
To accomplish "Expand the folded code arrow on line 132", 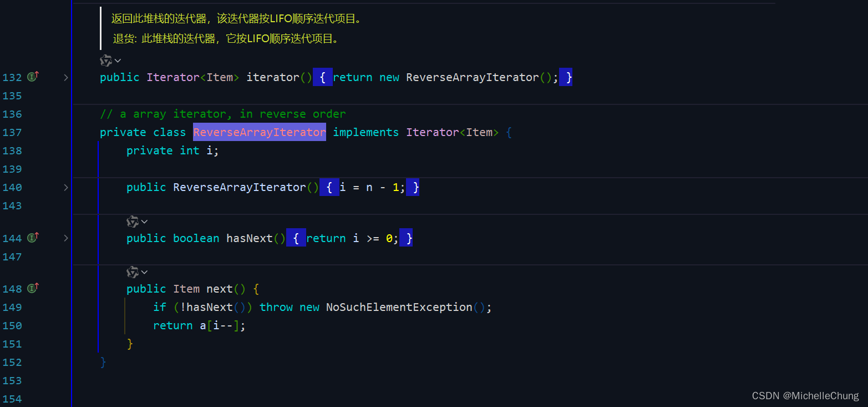I will click(66, 77).
